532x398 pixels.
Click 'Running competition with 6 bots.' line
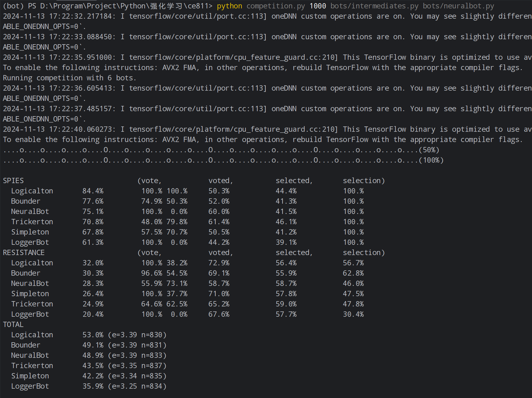(x=70, y=78)
